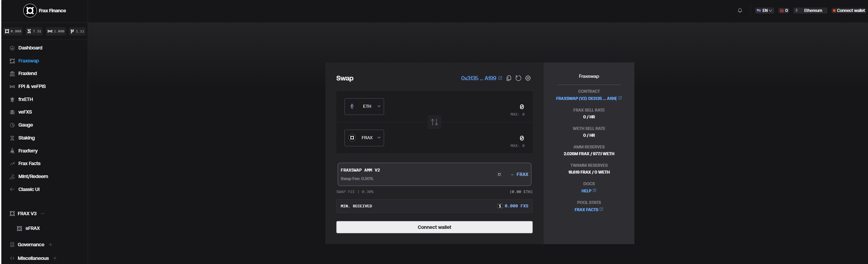Image resolution: width=868 pixels, height=264 pixels.
Task: Click the FXS price ticker 7.31
Action: [34, 31]
